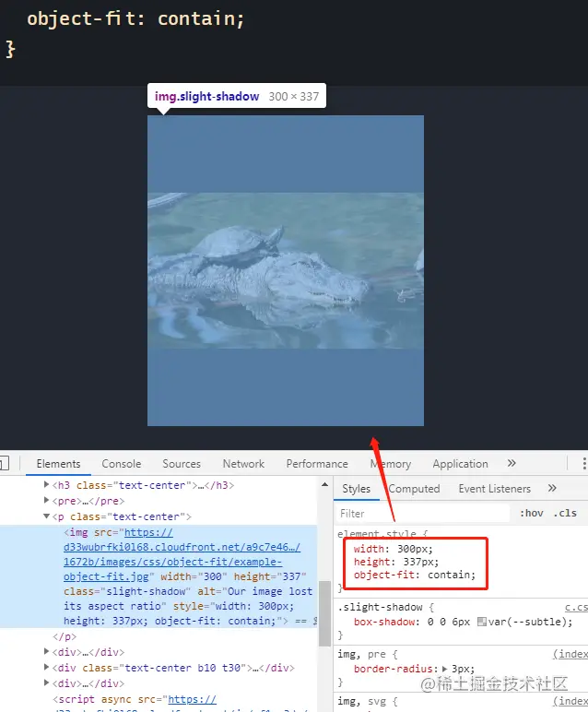Switch to the Computed sidebar tab
Viewport: 588px width, 712px height.
414,489
